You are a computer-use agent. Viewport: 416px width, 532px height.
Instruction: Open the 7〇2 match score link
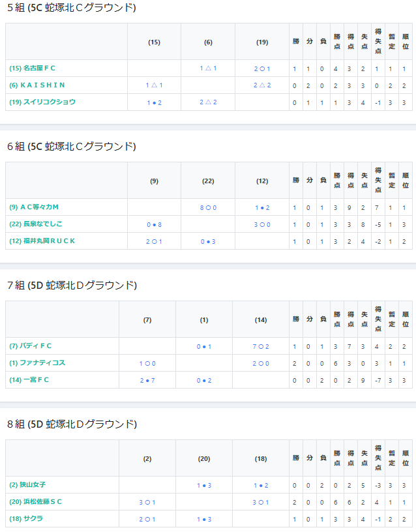[261, 346]
